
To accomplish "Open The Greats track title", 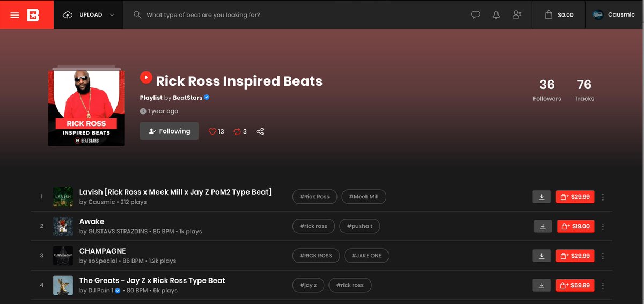I will (x=152, y=280).
